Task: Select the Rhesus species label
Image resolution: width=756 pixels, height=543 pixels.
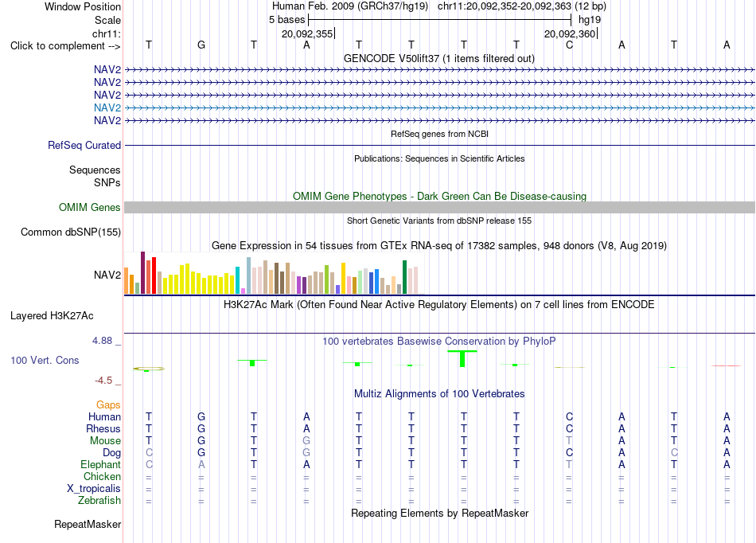Action: 103,428
